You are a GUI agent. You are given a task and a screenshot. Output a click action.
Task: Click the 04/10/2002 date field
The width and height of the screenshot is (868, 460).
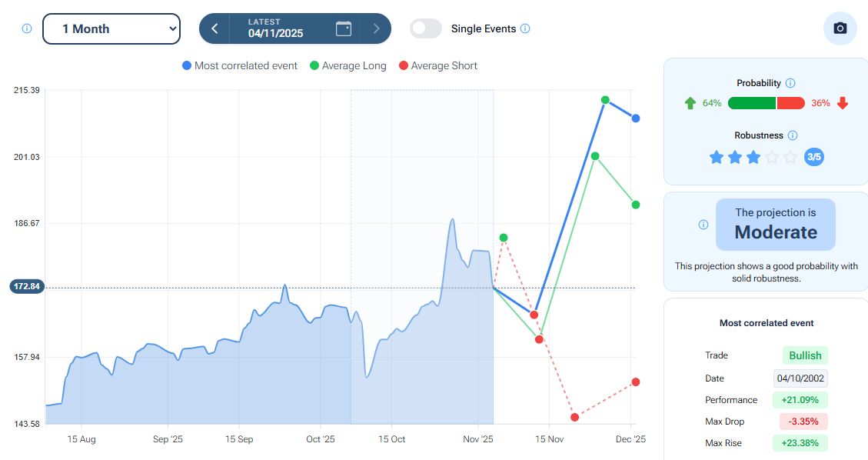coord(800,378)
